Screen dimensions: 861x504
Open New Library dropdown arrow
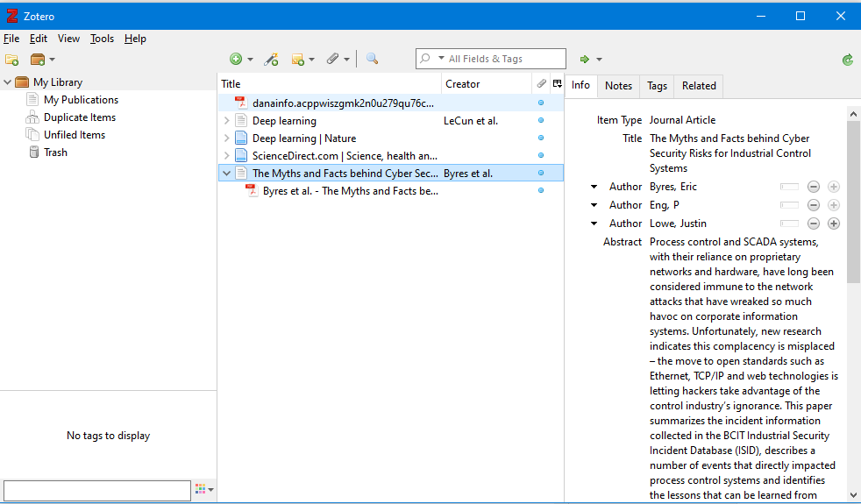[x=52, y=60]
